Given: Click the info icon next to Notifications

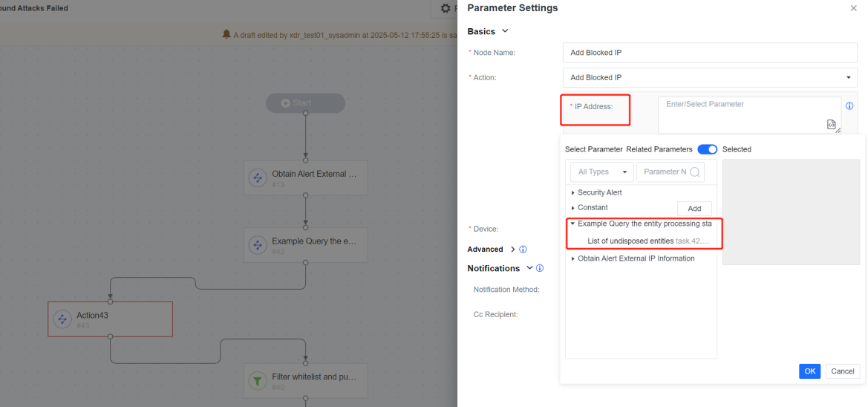Looking at the screenshot, I should click(540, 268).
